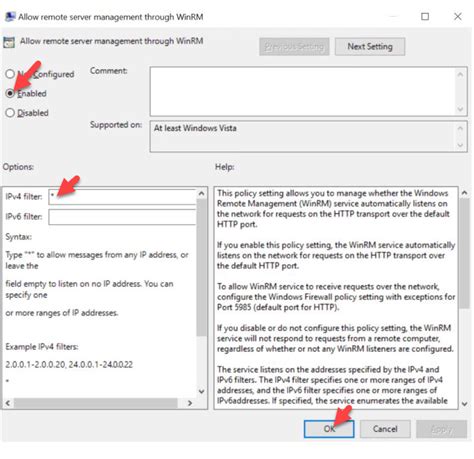The width and height of the screenshot is (474, 459).
Task: Choose the Disabled radio option
Action: [x=10, y=113]
